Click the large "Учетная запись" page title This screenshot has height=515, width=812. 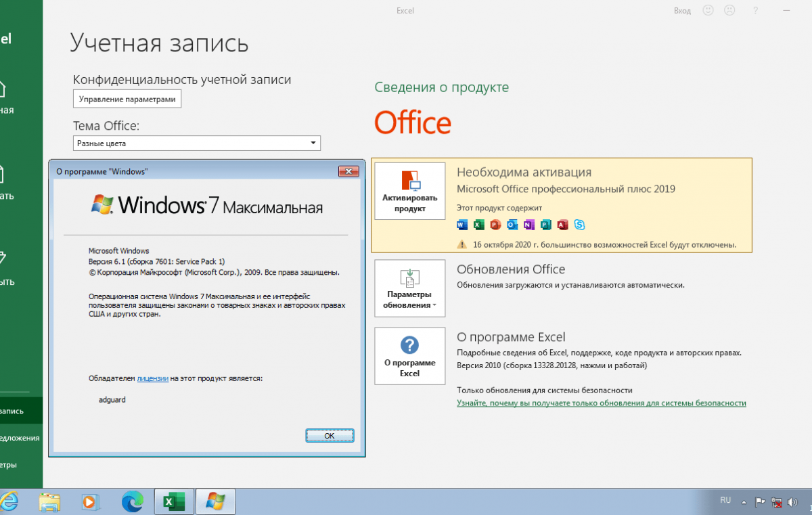(x=160, y=43)
